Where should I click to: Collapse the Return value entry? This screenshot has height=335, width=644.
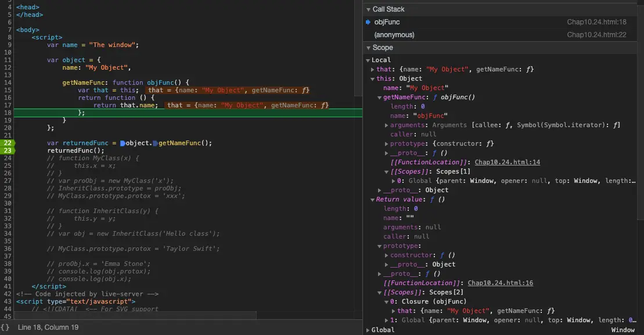[x=372, y=200]
